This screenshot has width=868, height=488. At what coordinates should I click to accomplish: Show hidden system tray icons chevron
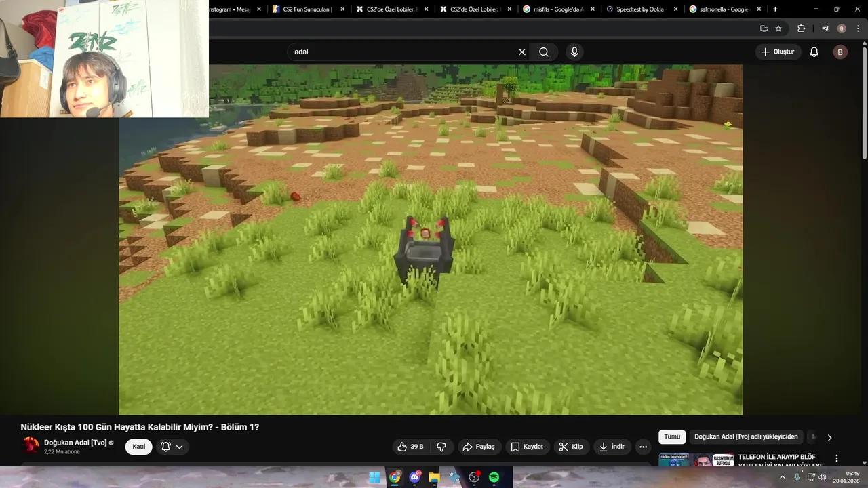click(782, 477)
